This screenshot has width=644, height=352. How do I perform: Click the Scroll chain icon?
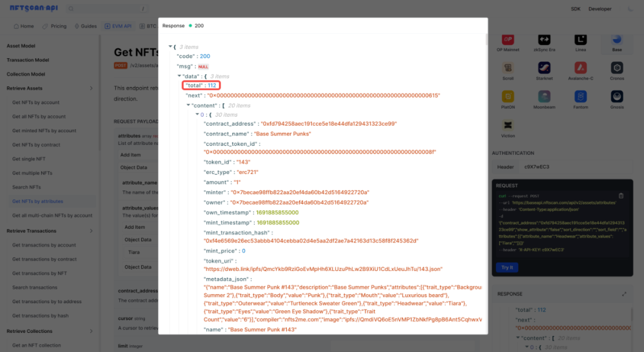point(507,68)
